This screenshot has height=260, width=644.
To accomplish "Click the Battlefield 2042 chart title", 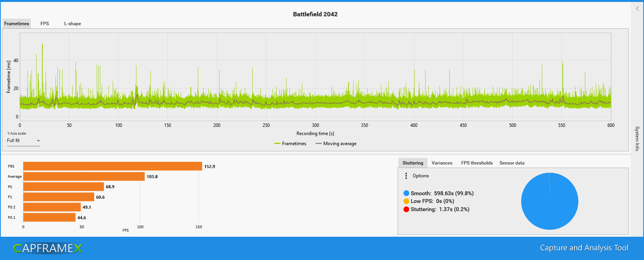I will point(315,14).
